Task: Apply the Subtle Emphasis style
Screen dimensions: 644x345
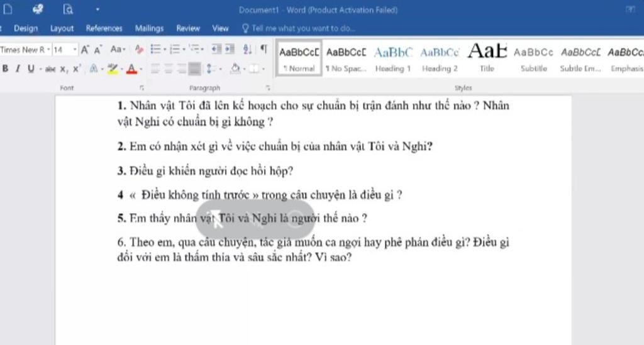Action: tap(580, 58)
